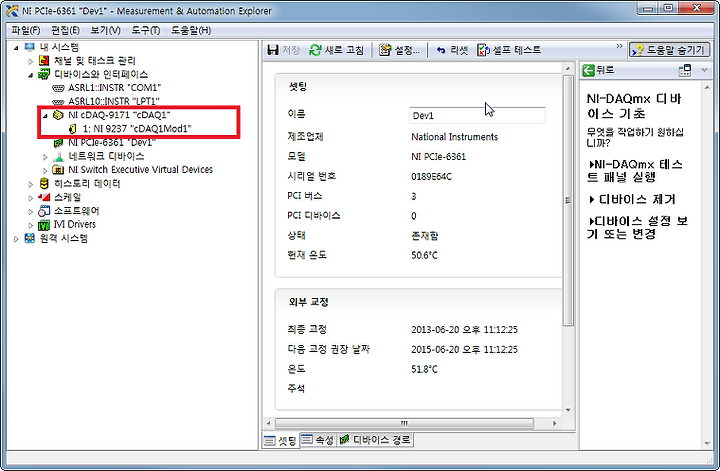Click the help pane layout icon

pos(685,70)
